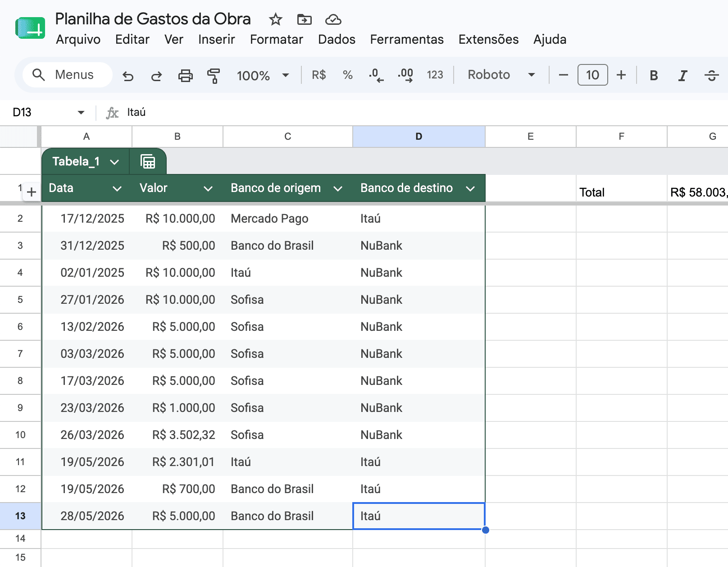The width and height of the screenshot is (728, 567).
Task: Open the Data column filter dropdown
Action: pos(117,188)
